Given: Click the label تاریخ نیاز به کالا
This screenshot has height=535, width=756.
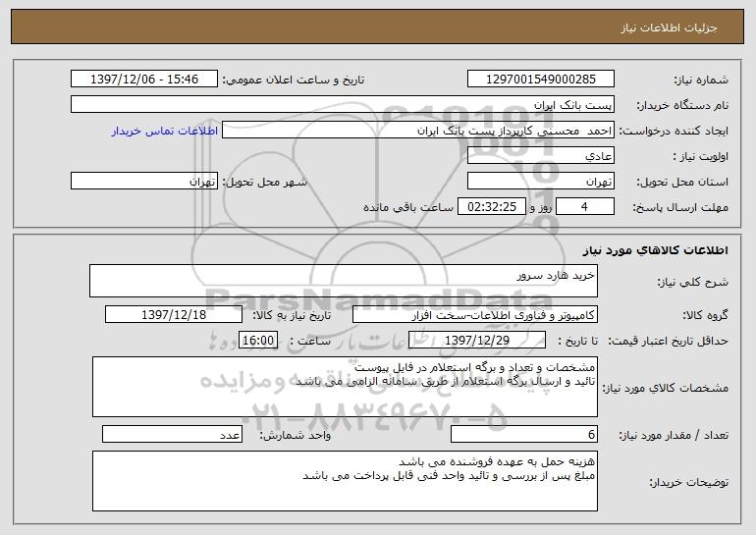Looking at the screenshot, I should click(x=292, y=315).
